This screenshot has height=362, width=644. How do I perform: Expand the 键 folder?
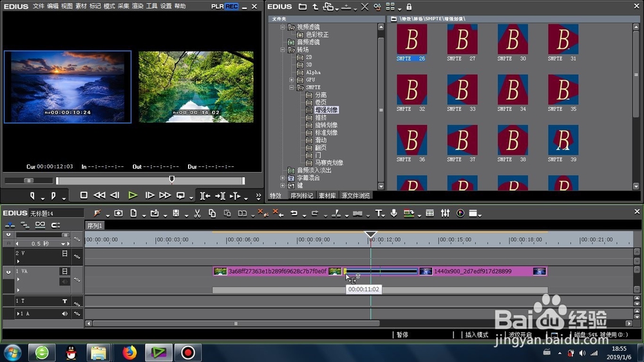pos(283,186)
